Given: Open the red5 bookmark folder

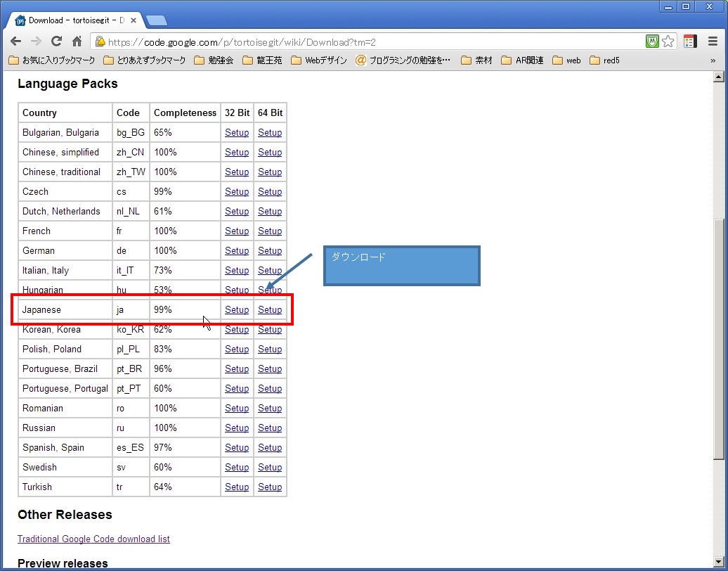Looking at the screenshot, I should 604,60.
